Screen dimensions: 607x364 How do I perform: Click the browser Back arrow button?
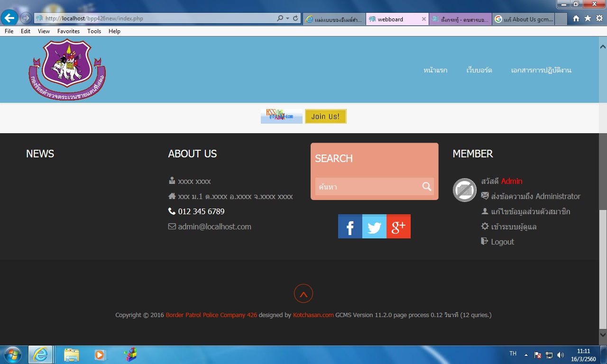pyautogui.click(x=10, y=18)
